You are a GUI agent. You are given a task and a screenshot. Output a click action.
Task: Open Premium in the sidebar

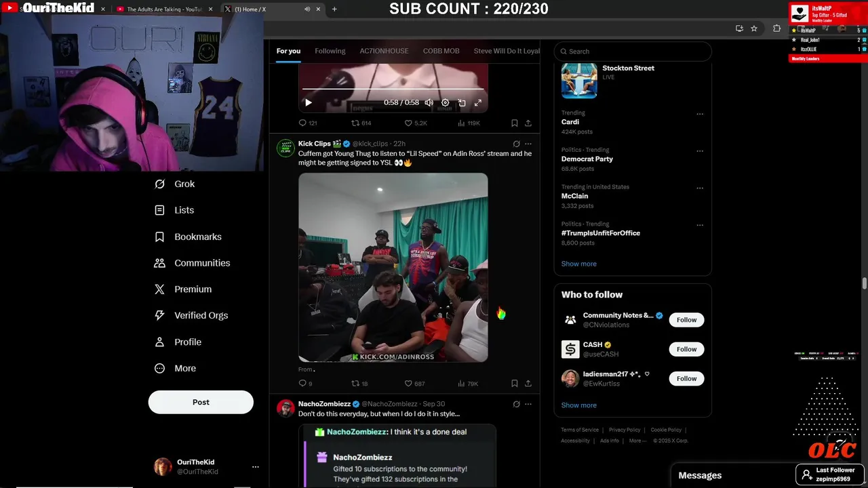183,289
